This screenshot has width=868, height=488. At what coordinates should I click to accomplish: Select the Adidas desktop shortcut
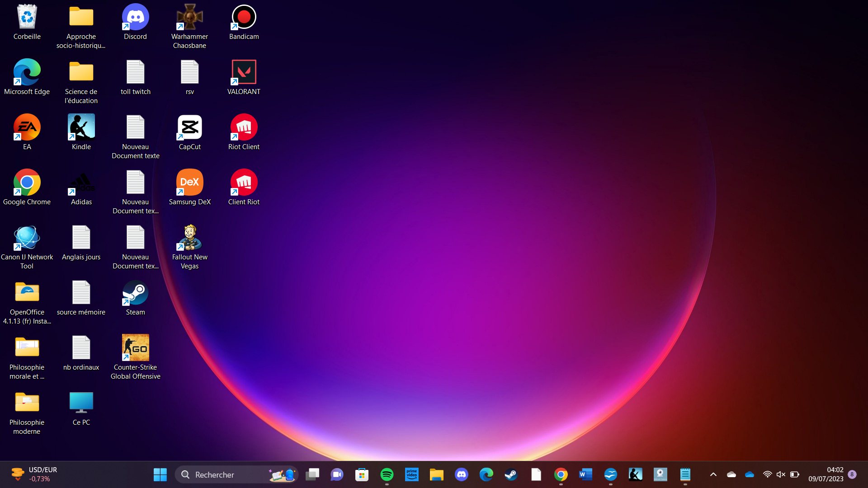(81, 188)
